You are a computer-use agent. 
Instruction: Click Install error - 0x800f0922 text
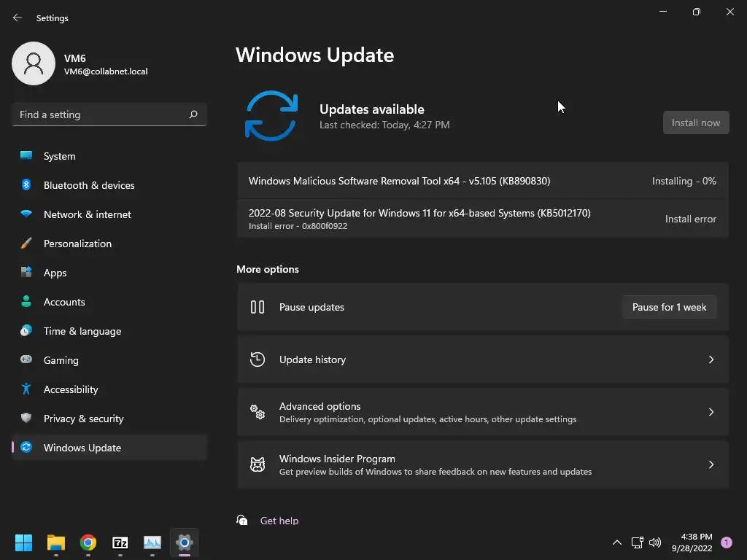[x=298, y=226]
